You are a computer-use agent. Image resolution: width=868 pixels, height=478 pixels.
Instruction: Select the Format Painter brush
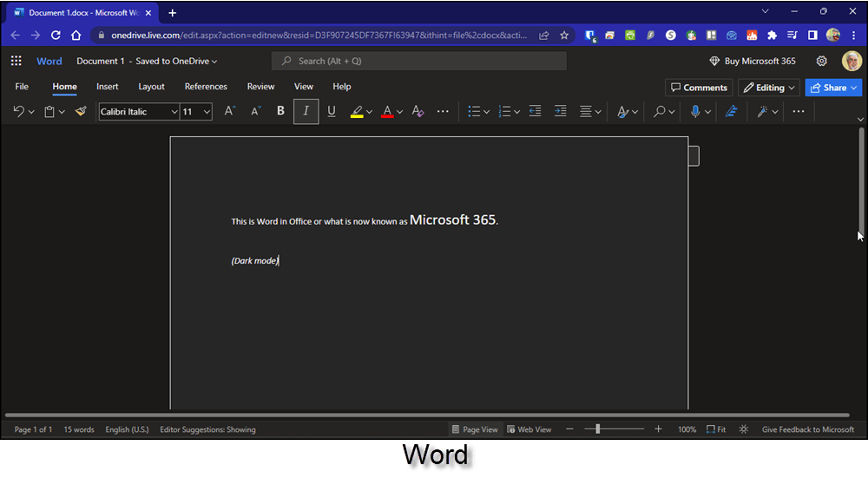coord(81,111)
